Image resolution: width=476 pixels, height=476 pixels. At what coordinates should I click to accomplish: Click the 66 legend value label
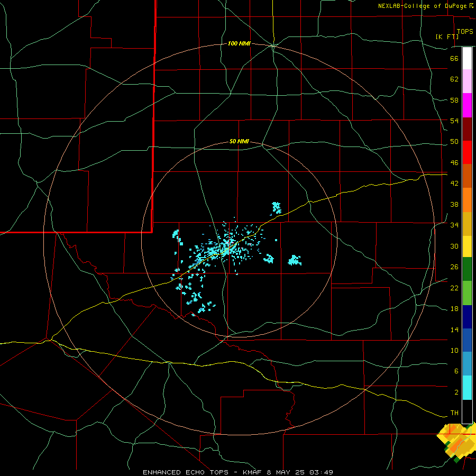[454, 58]
